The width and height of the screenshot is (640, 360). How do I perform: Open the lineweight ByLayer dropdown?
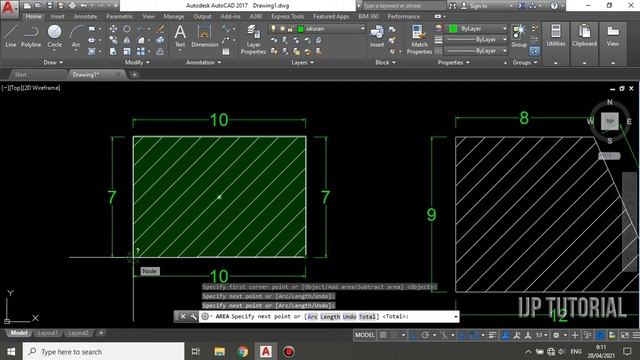[x=476, y=40]
